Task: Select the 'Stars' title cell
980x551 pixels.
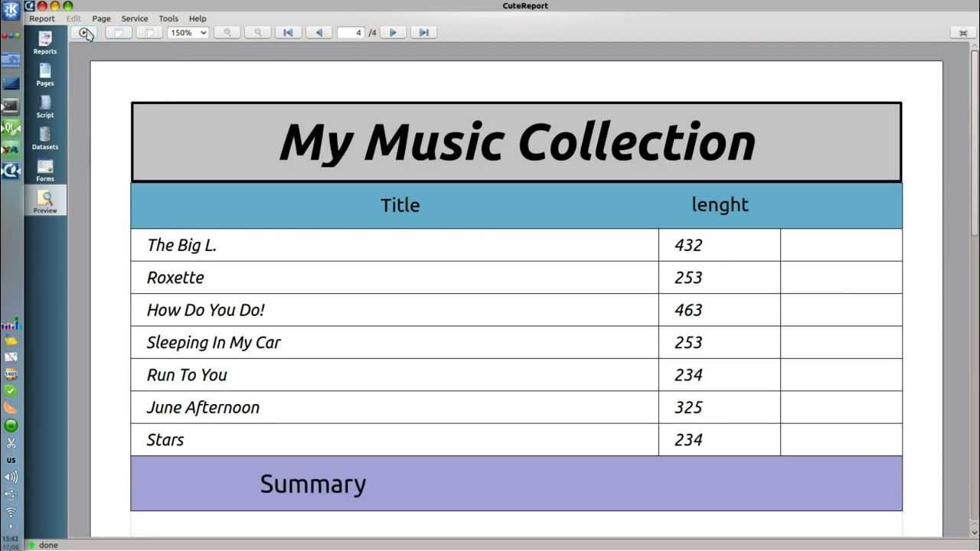Action: [x=394, y=440]
